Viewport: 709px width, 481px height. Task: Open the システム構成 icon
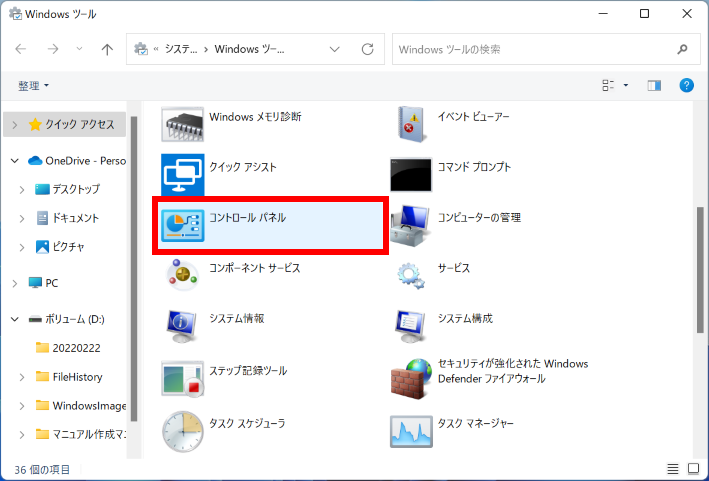pyautogui.click(x=411, y=326)
